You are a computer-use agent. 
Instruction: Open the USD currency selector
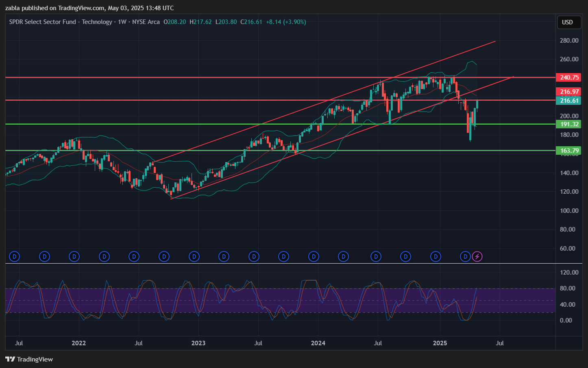coord(567,22)
